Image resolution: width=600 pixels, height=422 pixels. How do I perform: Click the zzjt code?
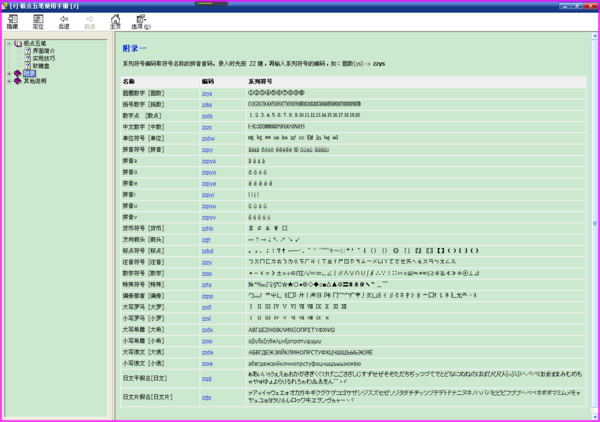pos(206,240)
